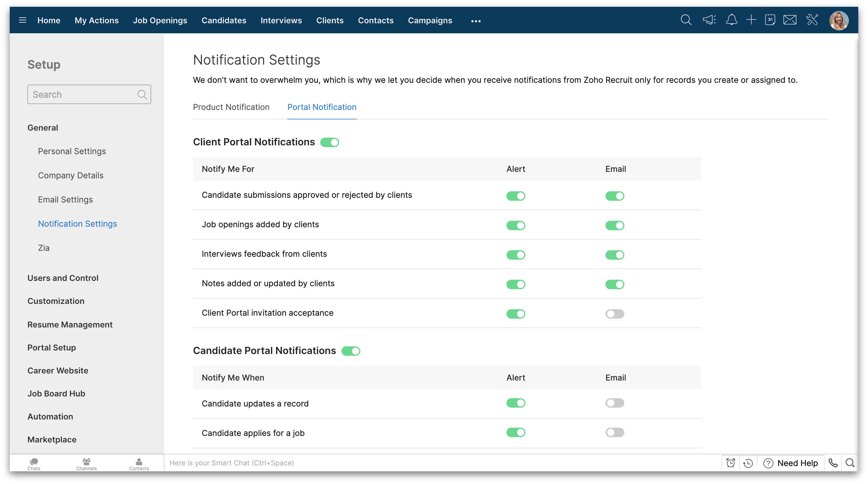Screen dimensions: 868x484
Task: Open the hamburger menu icon
Action: [23, 20]
